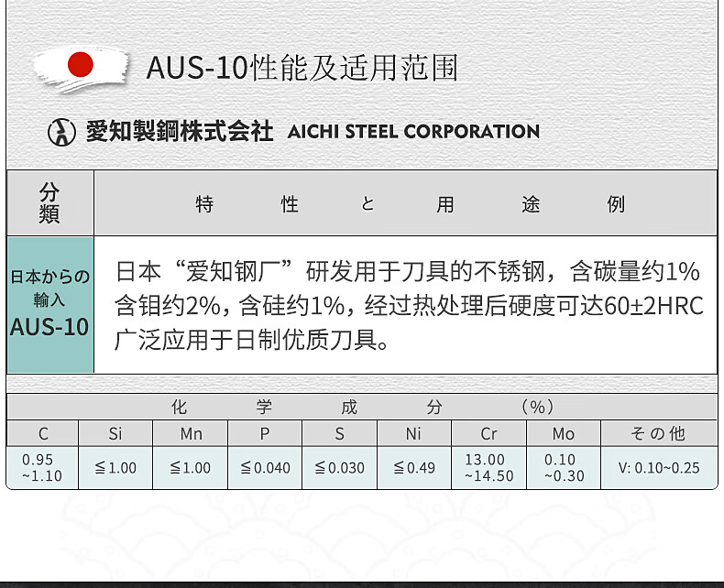The width and height of the screenshot is (724, 588).
Task: Click description line starting '日本“爱知钢厂”'
Action: (x=407, y=271)
